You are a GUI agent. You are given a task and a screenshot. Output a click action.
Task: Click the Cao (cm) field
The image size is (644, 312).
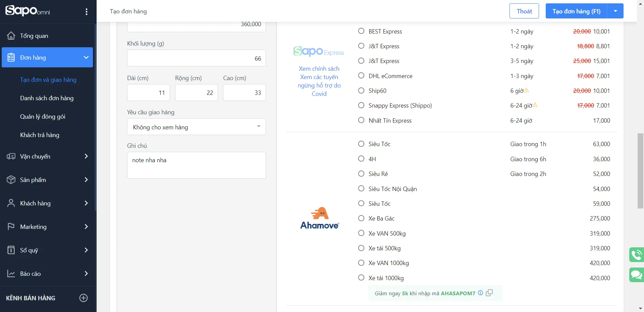pos(244,92)
